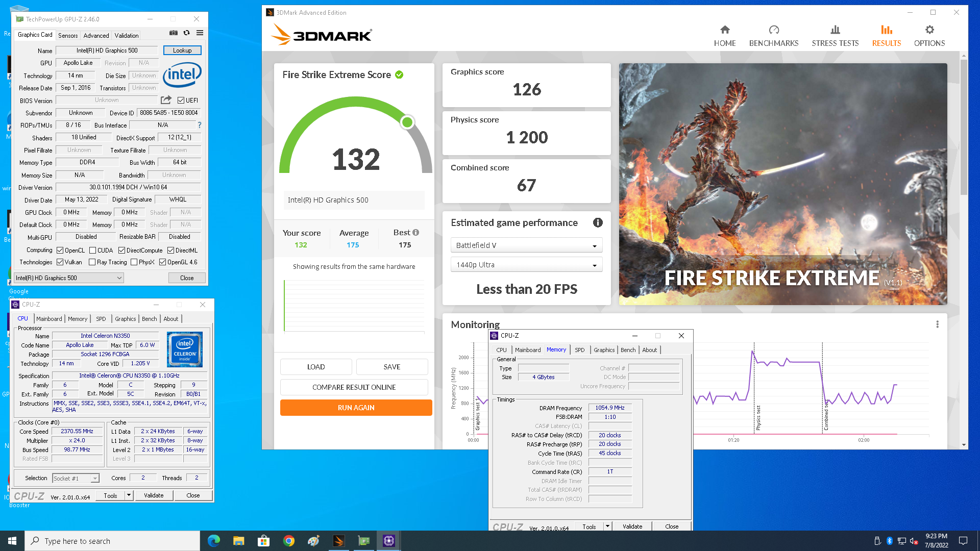
Task: Open File Explorer from the taskbar
Action: click(x=238, y=541)
